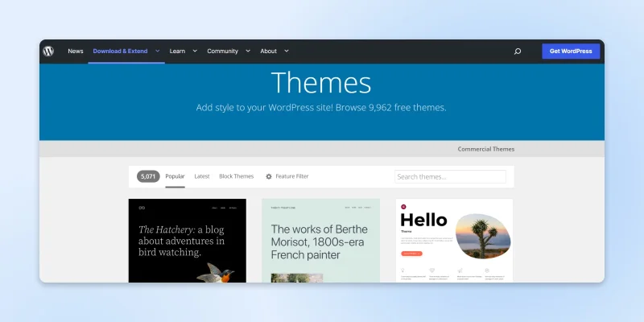Click the 5,071 theme count badge
The width and height of the screenshot is (644, 322).
pyautogui.click(x=148, y=176)
